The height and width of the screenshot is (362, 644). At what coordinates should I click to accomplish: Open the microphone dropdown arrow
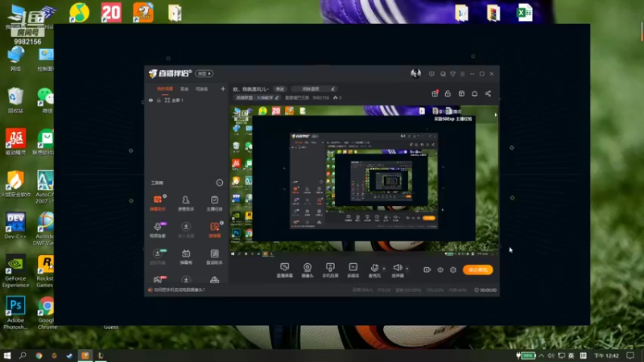point(384,269)
